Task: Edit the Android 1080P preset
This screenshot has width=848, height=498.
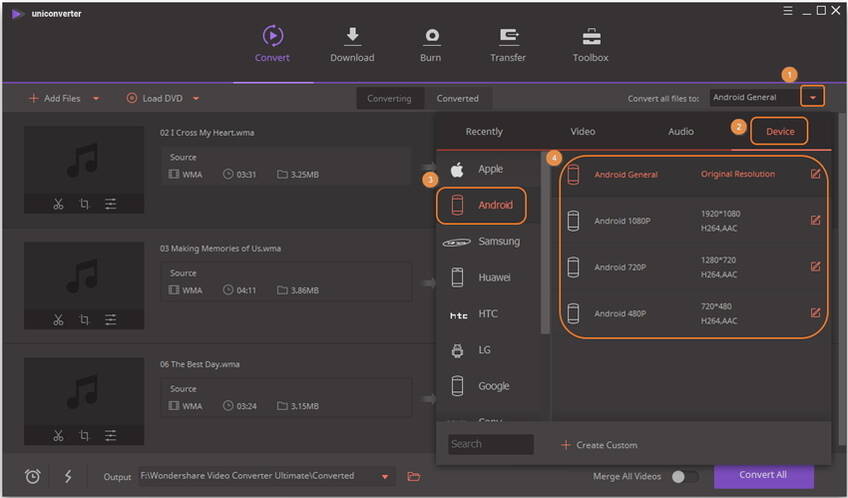Action: click(815, 220)
